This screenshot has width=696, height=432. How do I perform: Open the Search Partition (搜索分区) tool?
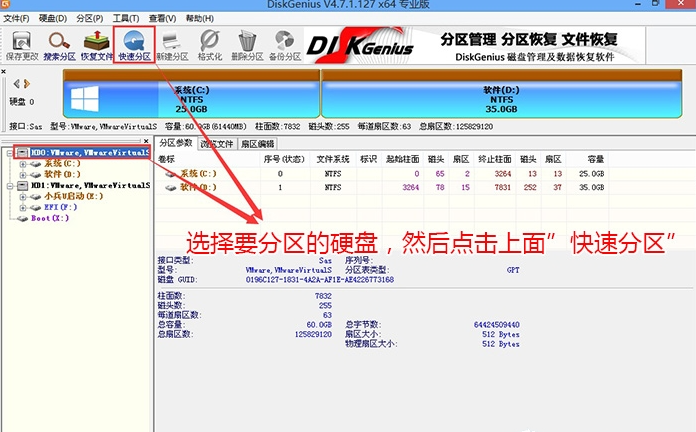[59, 45]
